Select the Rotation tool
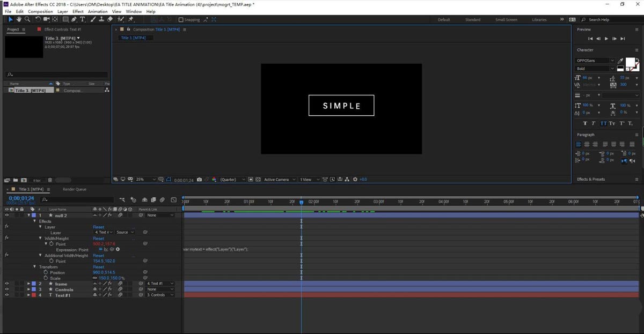The image size is (644, 334). pos(39,19)
